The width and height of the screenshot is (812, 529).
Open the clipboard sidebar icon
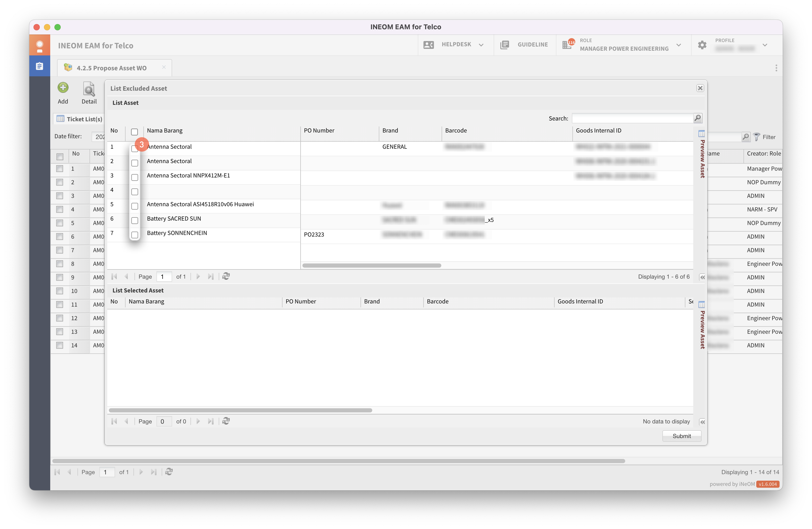tap(40, 66)
